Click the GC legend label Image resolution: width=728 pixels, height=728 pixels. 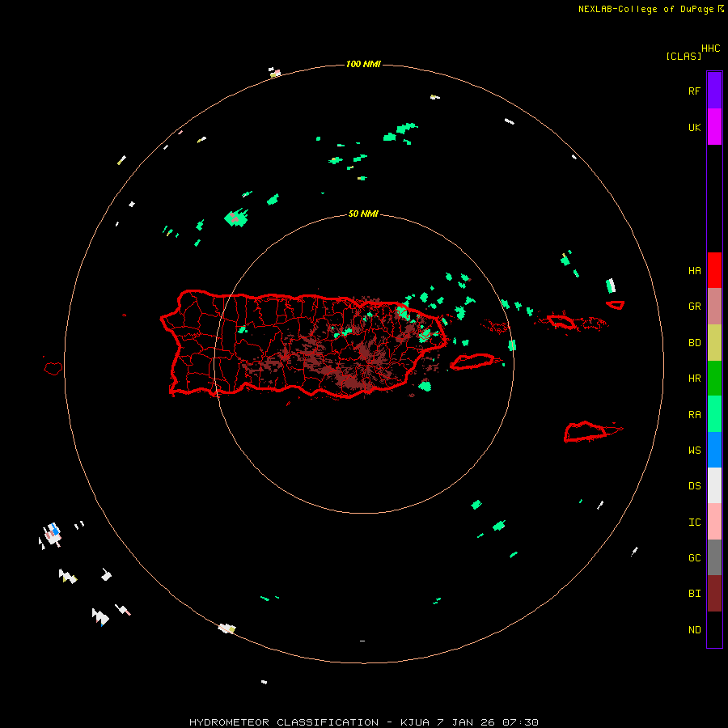coord(694,558)
